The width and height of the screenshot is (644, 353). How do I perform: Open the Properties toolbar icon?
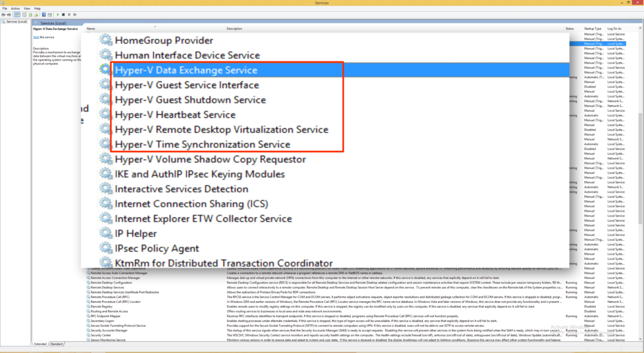[x=24, y=14]
